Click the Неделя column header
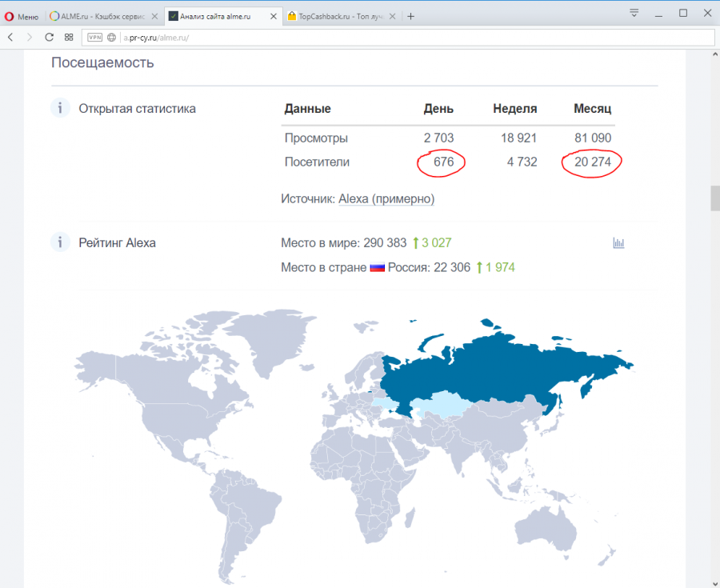This screenshot has height=588, width=720. (514, 109)
